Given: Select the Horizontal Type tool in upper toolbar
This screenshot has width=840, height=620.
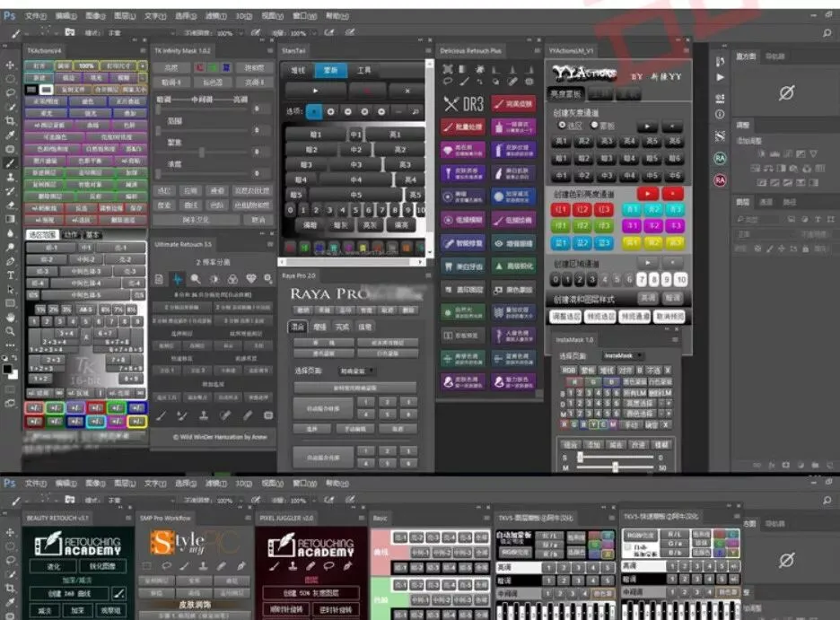Looking at the screenshot, I should 10,275.
